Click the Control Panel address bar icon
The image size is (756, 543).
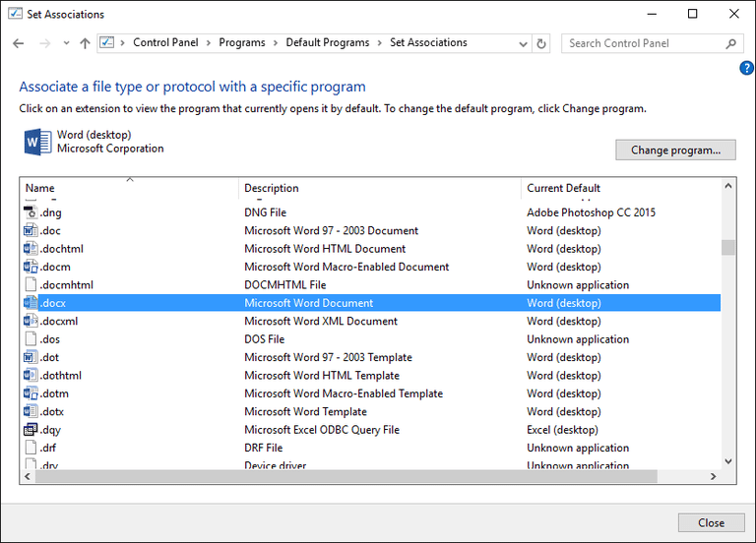click(106, 42)
